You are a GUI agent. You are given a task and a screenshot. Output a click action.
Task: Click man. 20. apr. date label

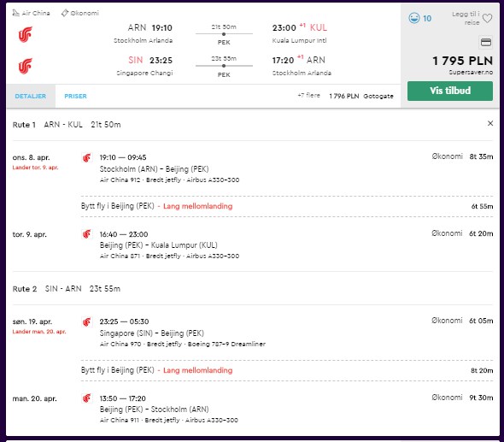point(34,398)
